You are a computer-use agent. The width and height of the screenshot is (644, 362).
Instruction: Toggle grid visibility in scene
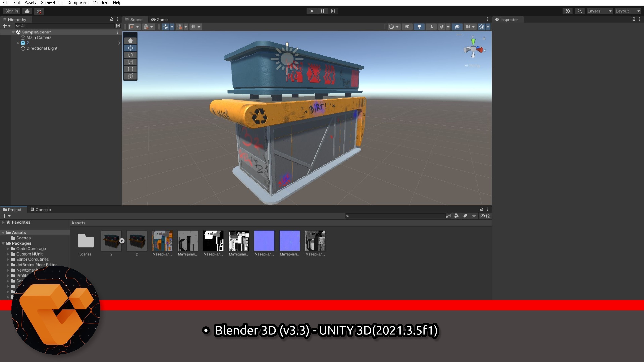(166, 27)
